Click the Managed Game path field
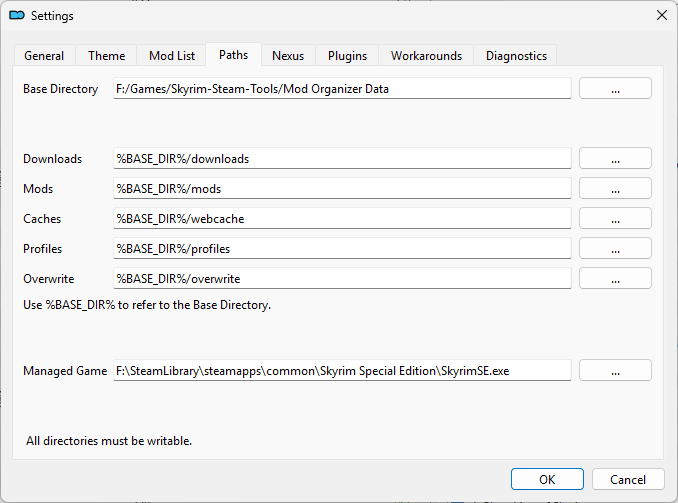Image resolution: width=678 pixels, height=503 pixels. tap(342, 371)
